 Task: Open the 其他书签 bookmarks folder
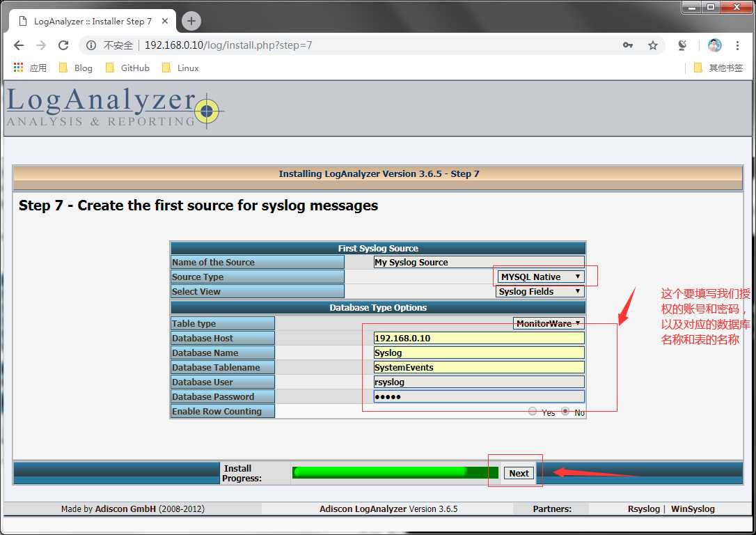tap(718, 68)
